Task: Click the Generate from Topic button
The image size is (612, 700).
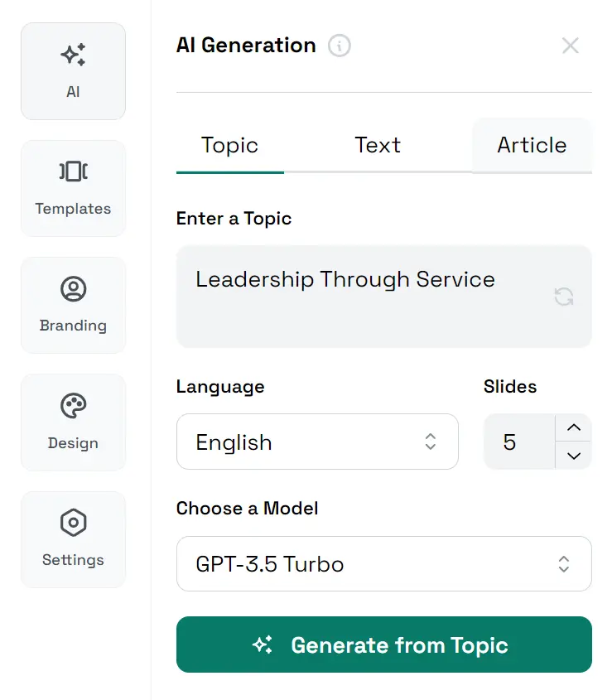Action: [383, 644]
